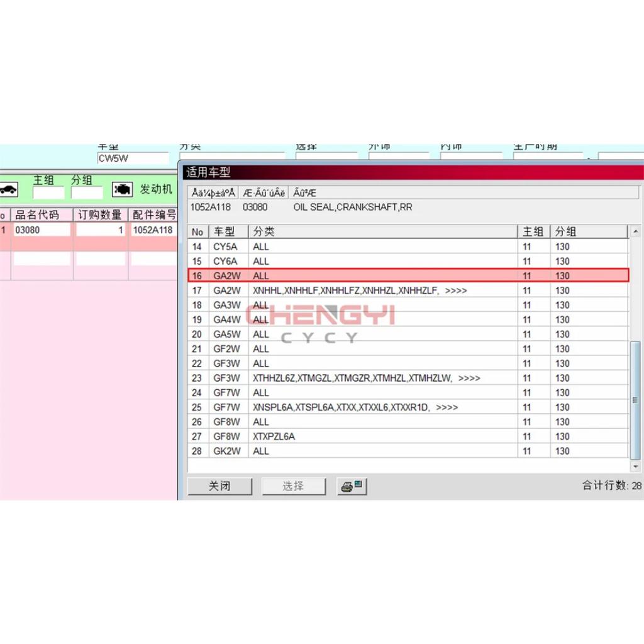Click the scroll up arrow of the list
Viewport: 644px width, 644px height.
(635, 231)
